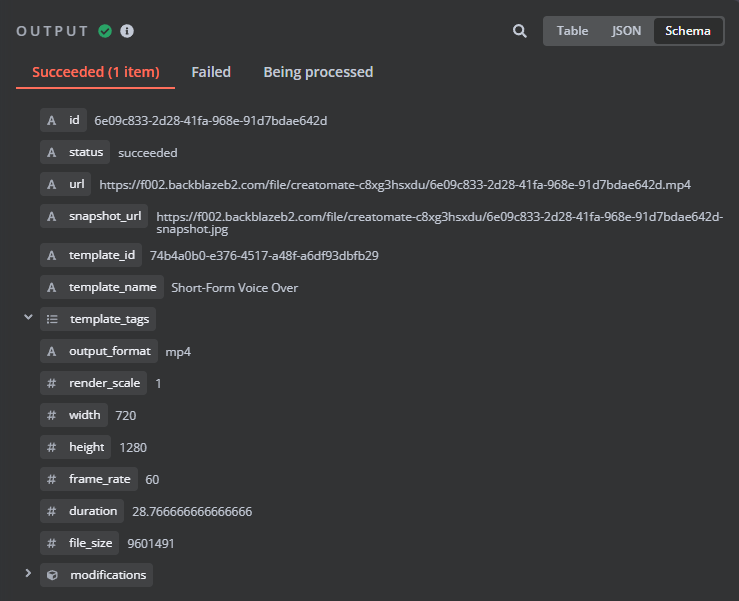Click the number icon beside width

pyautogui.click(x=51, y=415)
